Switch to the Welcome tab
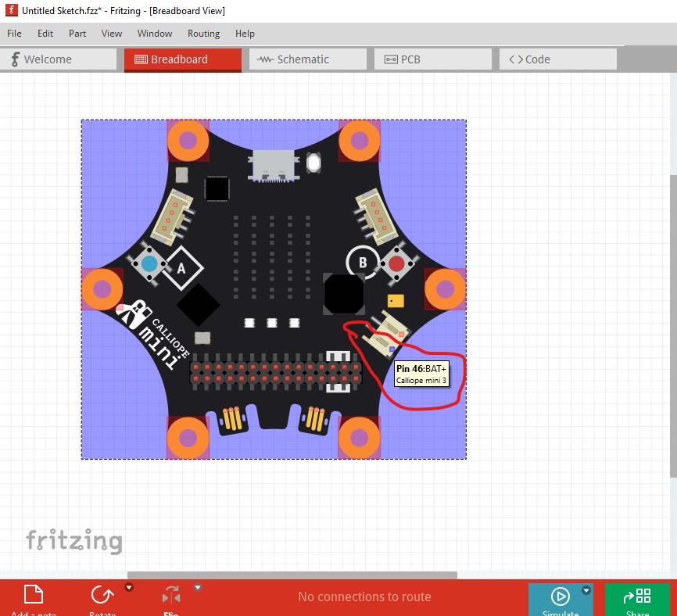677x616 pixels. 59,59
